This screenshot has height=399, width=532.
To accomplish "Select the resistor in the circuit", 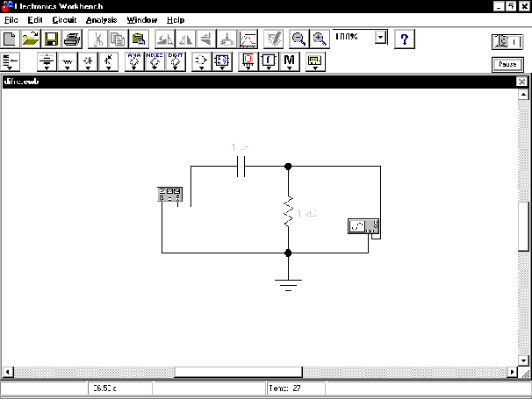I will (x=289, y=210).
